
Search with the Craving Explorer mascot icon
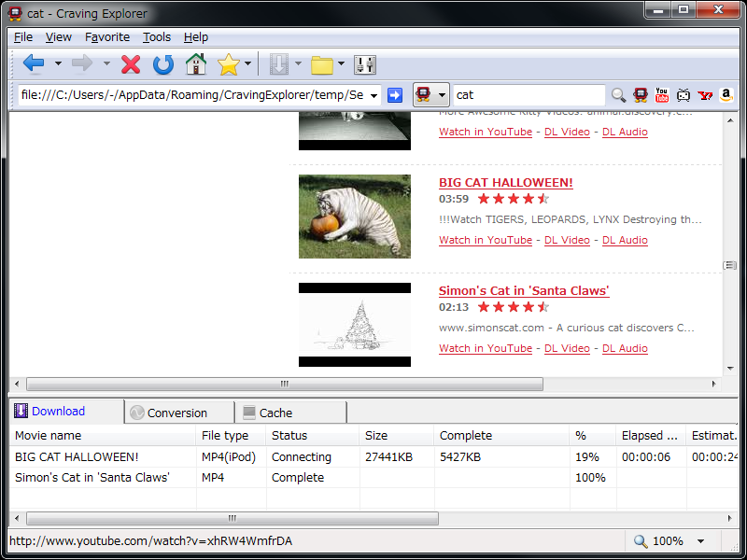[x=641, y=95]
